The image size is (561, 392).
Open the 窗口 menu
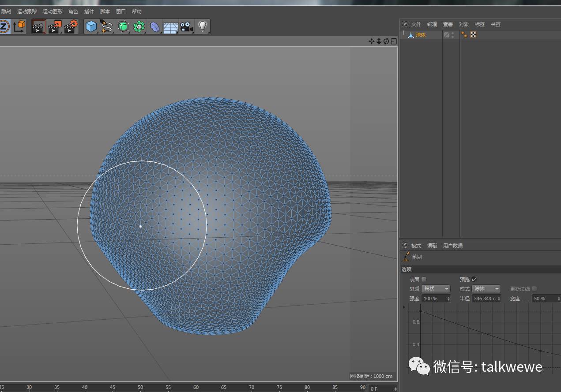(x=120, y=11)
